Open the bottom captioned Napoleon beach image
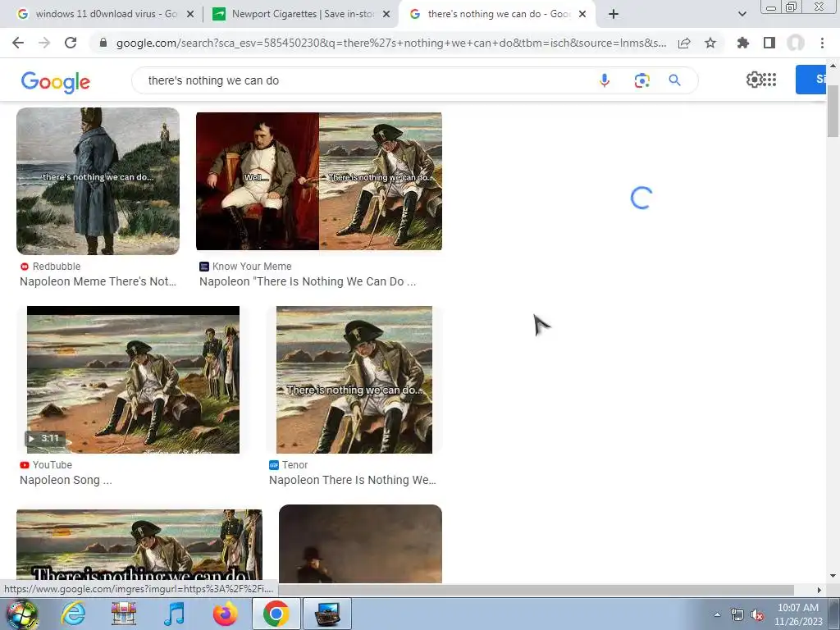The width and height of the screenshot is (840, 630). 139,546
